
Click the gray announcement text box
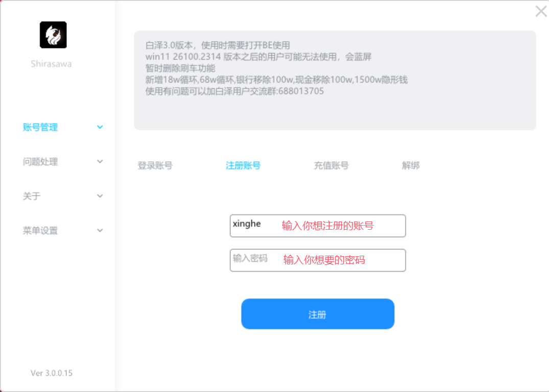point(335,81)
